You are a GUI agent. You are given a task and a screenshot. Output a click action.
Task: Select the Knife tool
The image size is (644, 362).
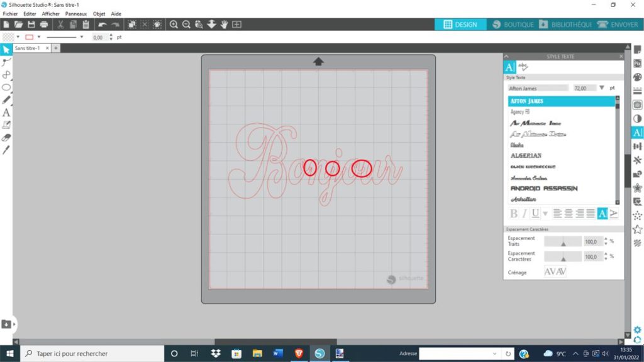click(6, 150)
